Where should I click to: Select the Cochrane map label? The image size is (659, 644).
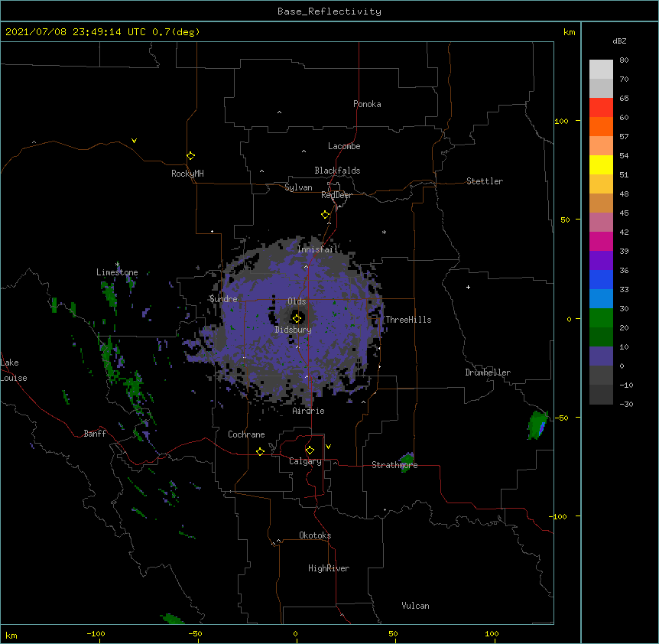pos(246,434)
